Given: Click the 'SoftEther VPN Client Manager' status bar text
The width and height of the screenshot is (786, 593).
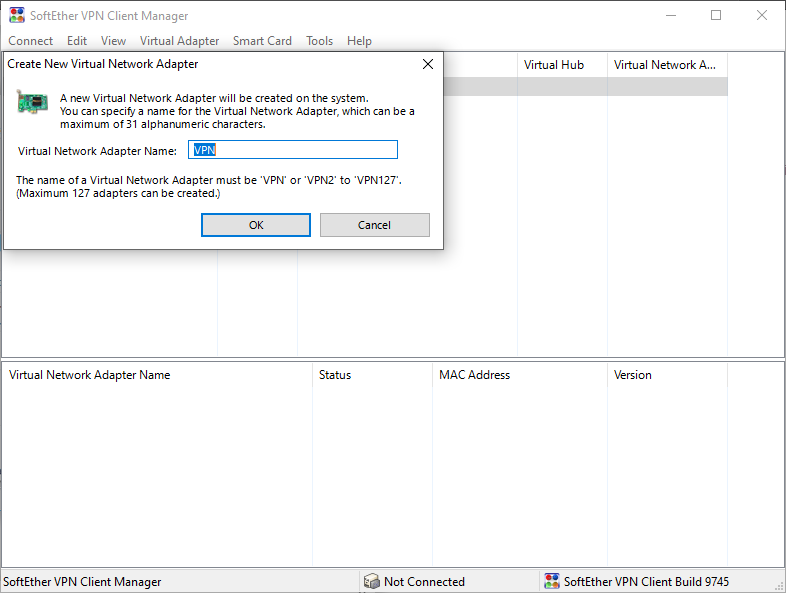Looking at the screenshot, I should click(x=82, y=582).
